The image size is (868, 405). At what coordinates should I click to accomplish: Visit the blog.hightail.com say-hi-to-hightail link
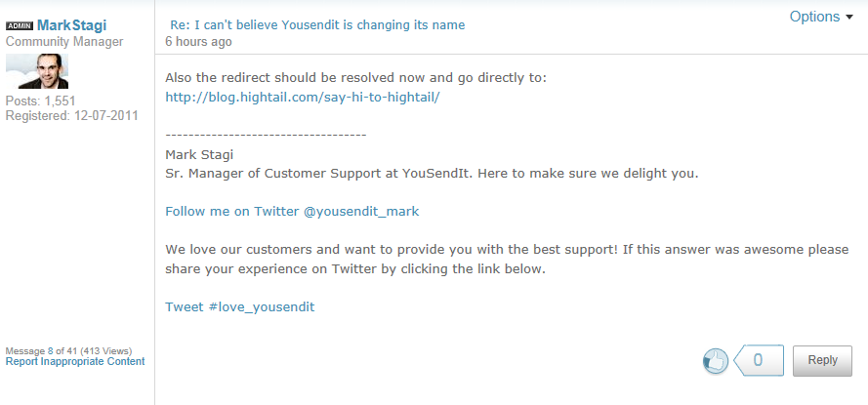(x=302, y=98)
